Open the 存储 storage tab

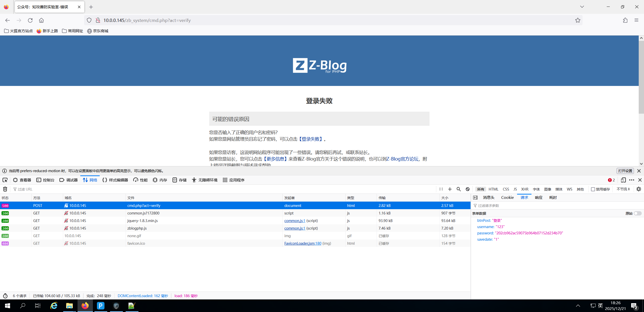click(x=180, y=180)
